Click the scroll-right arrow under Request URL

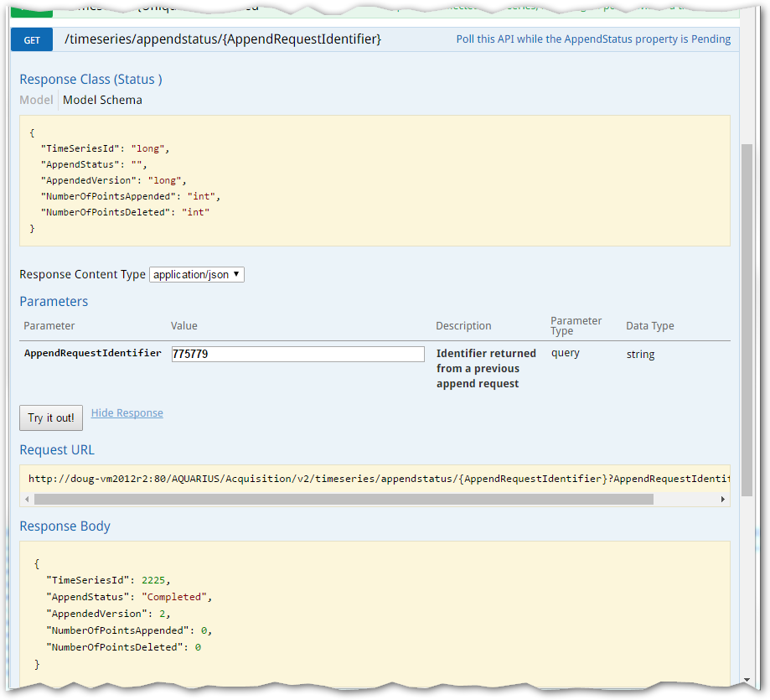(x=723, y=499)
